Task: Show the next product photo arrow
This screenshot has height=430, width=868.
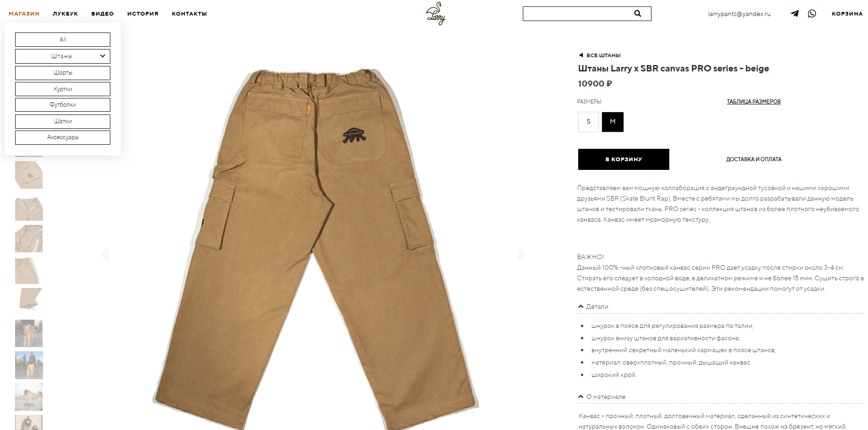Action: [521, 255]
